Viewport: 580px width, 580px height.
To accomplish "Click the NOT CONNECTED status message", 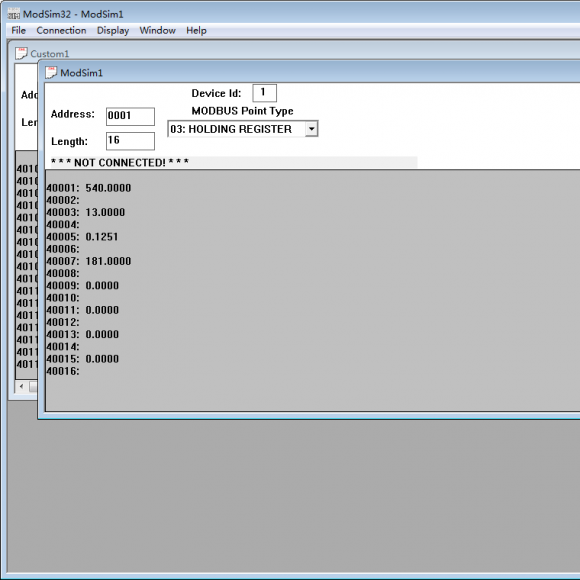I will (120, 162).
